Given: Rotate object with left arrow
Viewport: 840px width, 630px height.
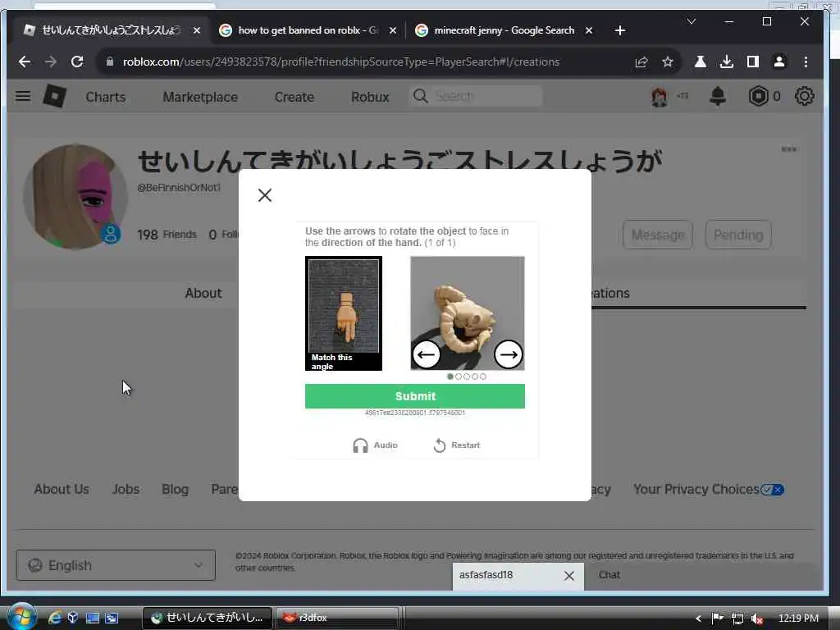Looking at the screenshot, I should (x=427, y=354).
